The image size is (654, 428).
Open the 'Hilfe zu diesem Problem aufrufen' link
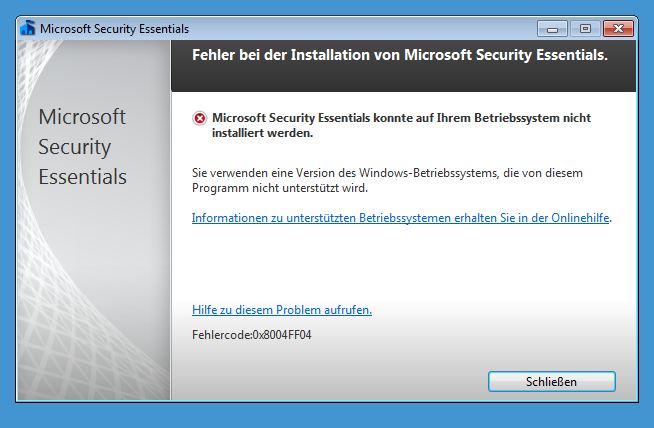[x=282, y=310]
